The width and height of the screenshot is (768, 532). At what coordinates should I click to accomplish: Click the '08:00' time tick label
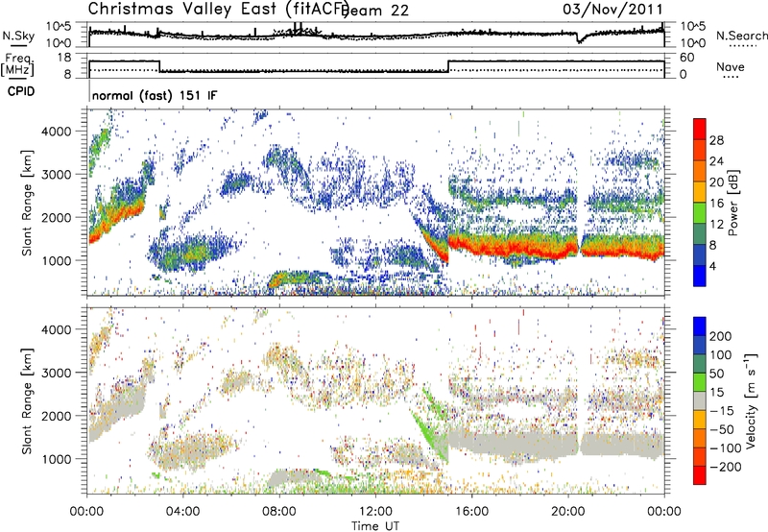[x=279, y=512]
